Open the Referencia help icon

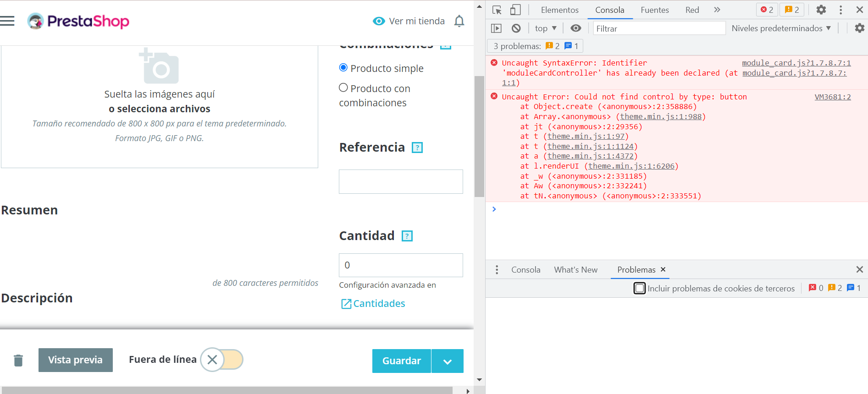click(417, 148)
